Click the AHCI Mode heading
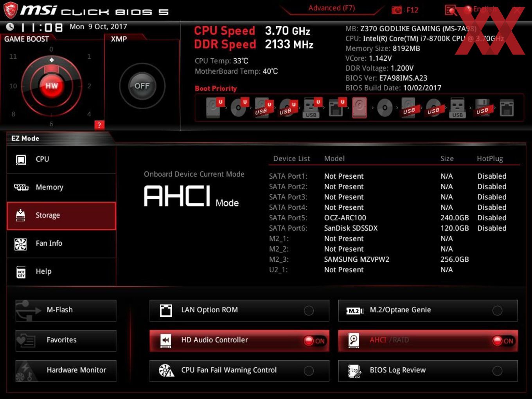This screenshot has width=532, height=399. coord(191,196)
